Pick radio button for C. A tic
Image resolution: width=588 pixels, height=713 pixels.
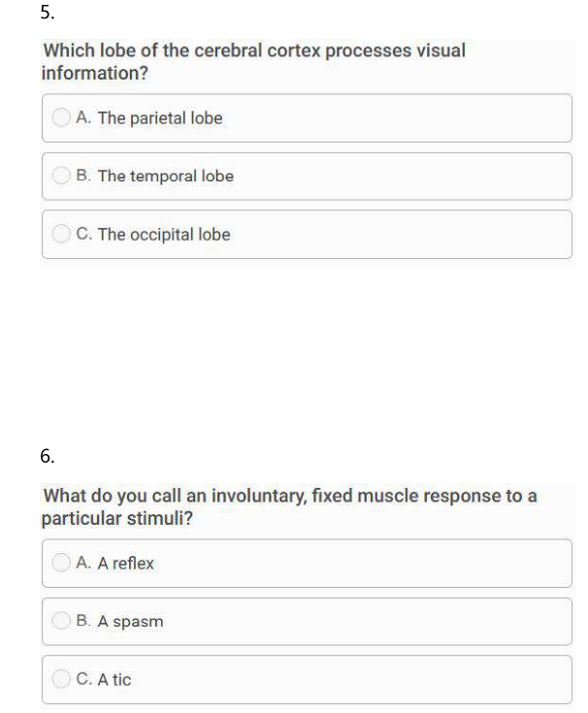(x=61, y=680)
